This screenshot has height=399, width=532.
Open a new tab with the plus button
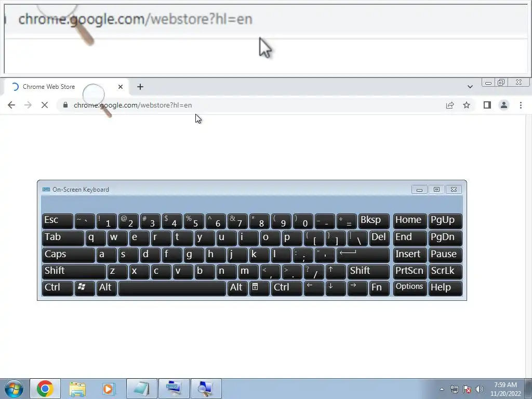140,87
